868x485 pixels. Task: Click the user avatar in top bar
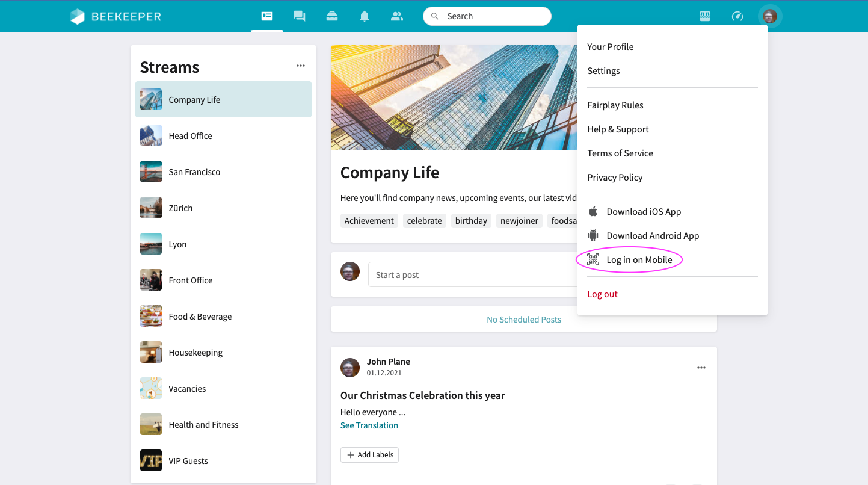[x=770, y=16]
